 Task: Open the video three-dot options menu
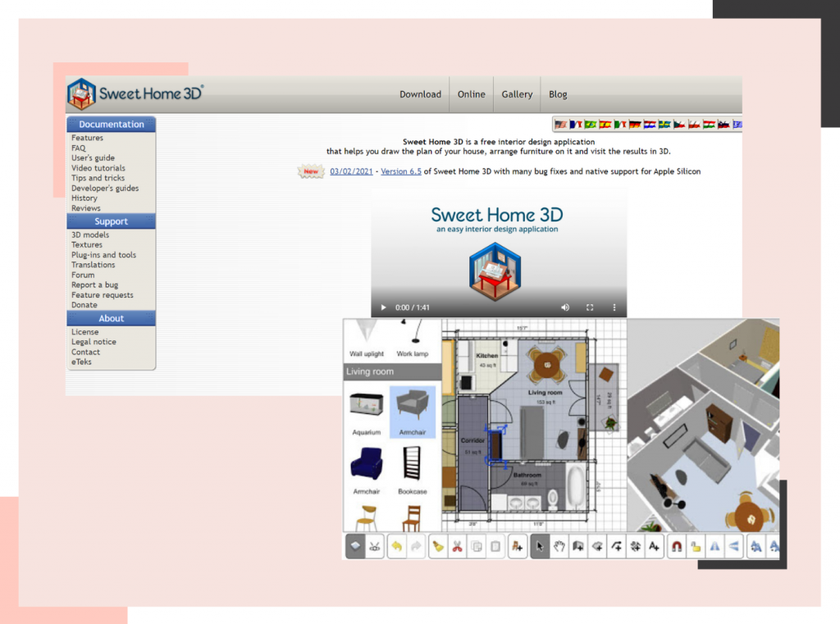coord(614,307)
